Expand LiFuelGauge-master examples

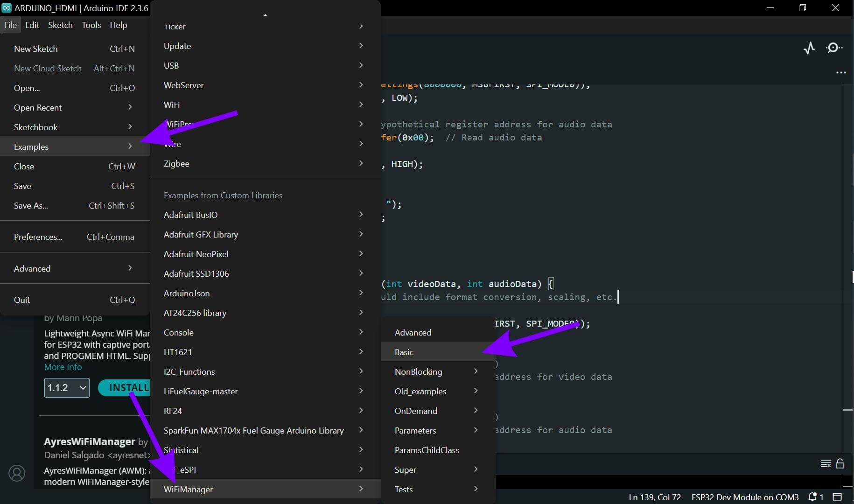click(265, 392)
